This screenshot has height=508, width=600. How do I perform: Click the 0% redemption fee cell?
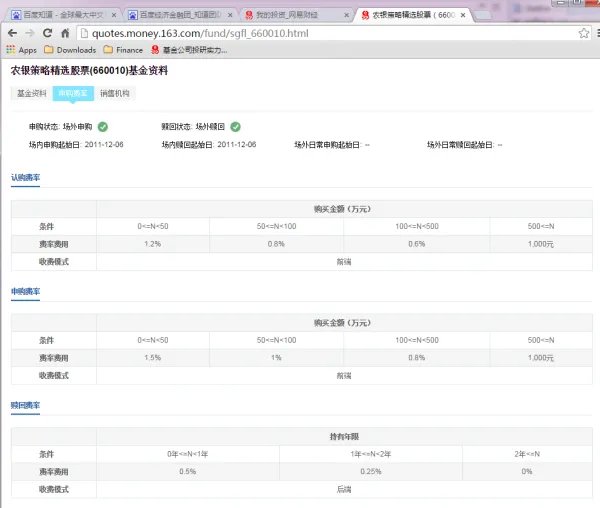[527, 472]
